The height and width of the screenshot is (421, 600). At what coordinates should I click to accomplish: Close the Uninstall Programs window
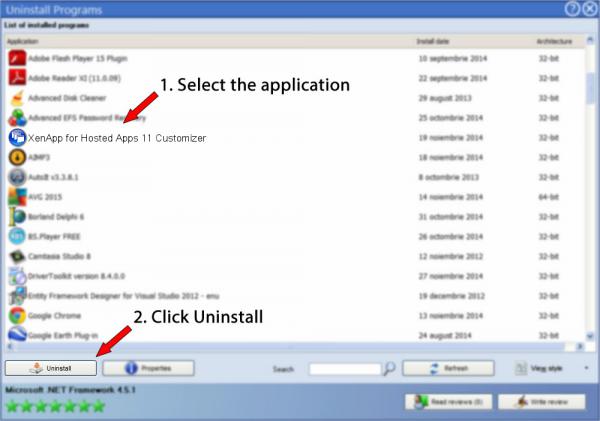[x=590, y=9]
